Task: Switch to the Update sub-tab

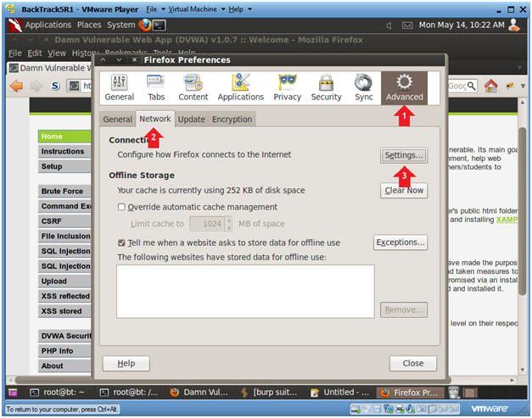Action: [x=192, y=120]
